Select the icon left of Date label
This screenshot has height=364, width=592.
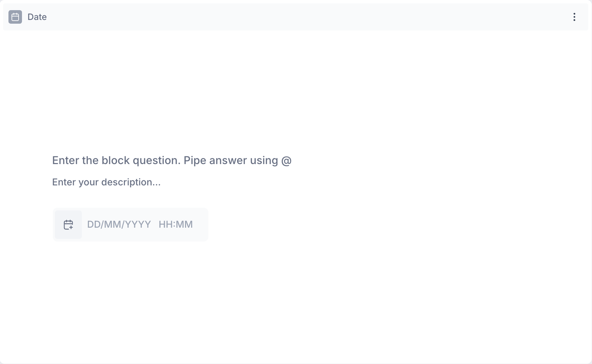15,17
